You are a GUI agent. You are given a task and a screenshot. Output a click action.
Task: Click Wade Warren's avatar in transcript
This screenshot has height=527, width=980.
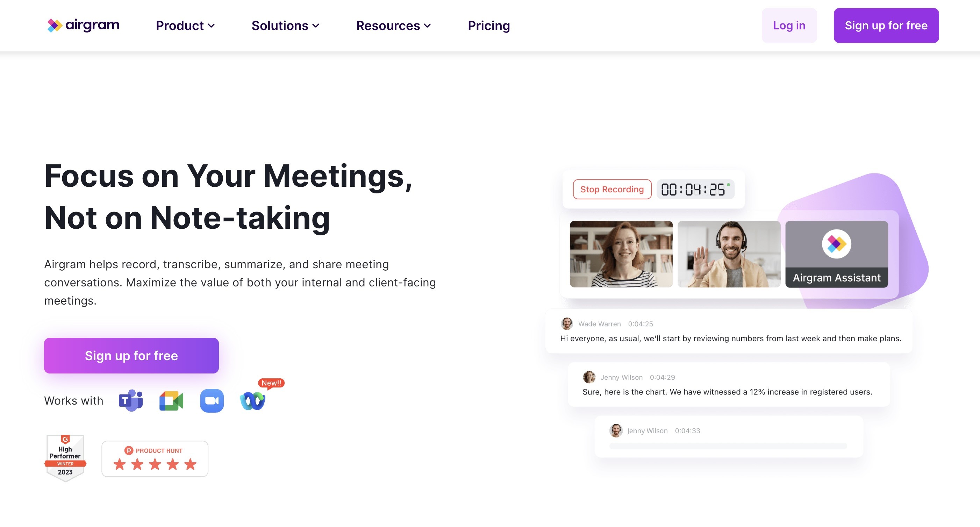click(x=567, y=323)
